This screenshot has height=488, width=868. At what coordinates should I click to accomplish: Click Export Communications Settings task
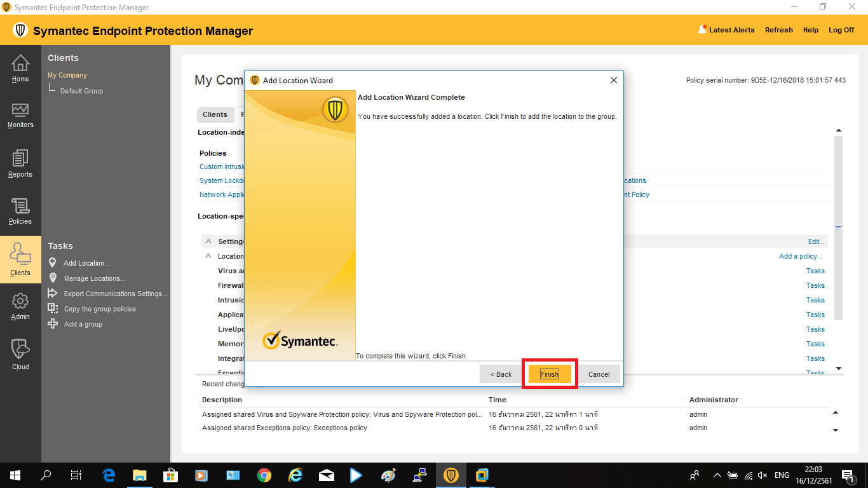[x=116, y=294]
